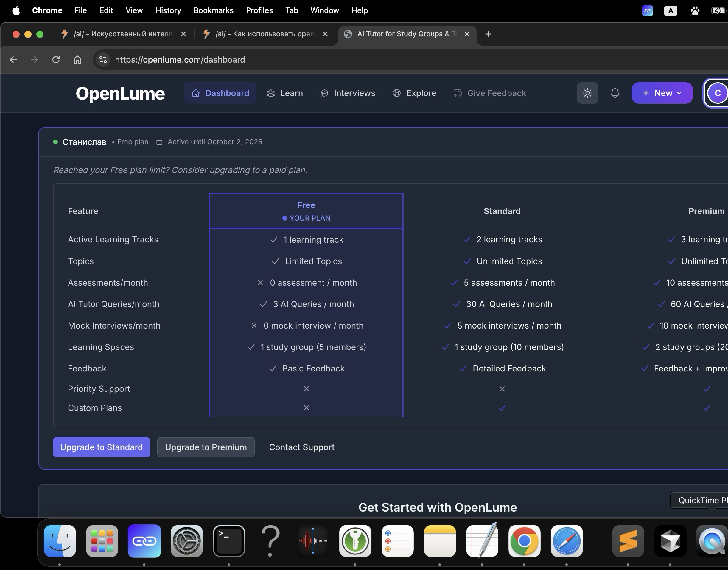Viewport: 728px width, 570px height.
Task: Open the Interviews page
Action: [348, 93]
